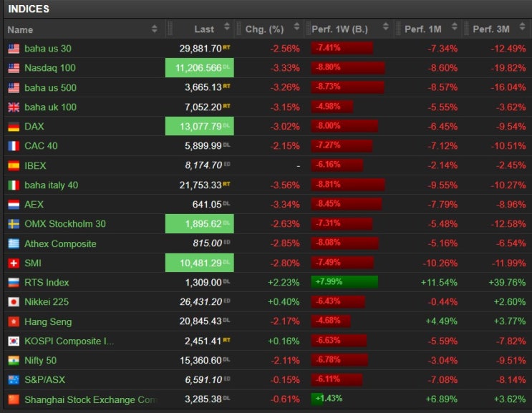Screen dimensions: 532x413
Task: Click the -4.98% weekly bar for baha uk 100
Action: (x=332, y=107)
